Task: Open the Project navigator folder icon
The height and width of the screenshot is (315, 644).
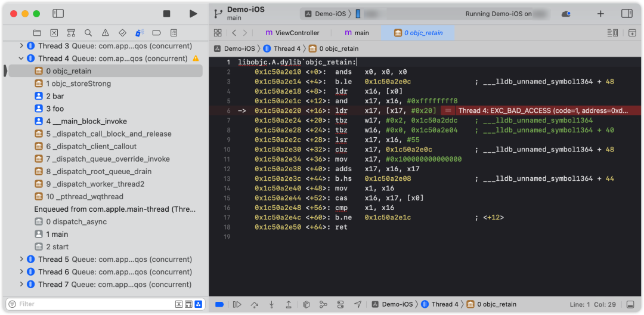Action: (37, 33)
